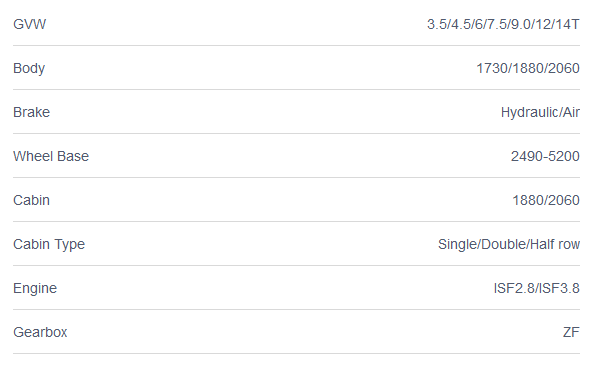Click the Body row label

click(x=29, y=68)
